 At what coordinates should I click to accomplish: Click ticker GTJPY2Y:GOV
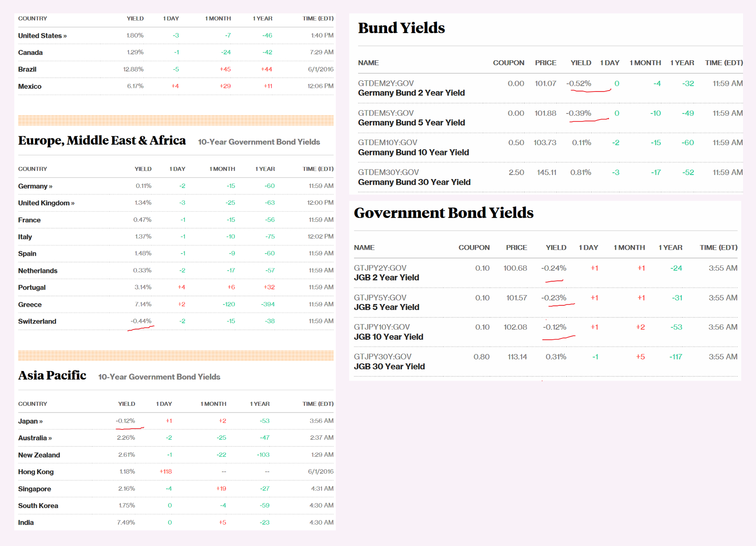click(380, 268)
